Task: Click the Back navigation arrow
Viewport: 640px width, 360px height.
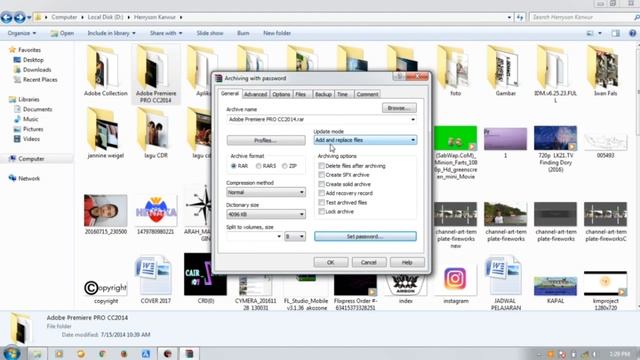Action: 7,17
